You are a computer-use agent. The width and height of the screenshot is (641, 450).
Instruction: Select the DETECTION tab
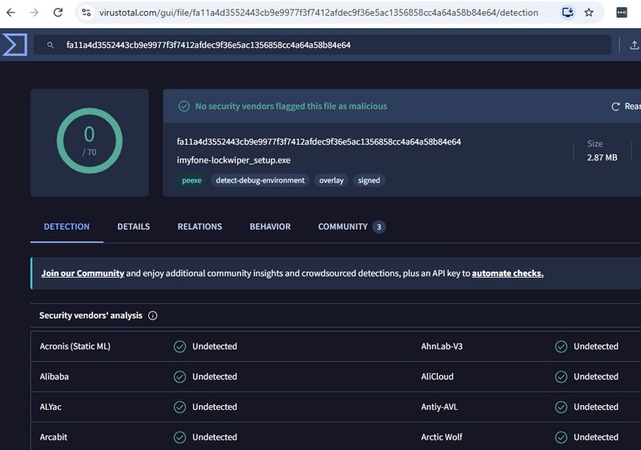pos(67,227)
